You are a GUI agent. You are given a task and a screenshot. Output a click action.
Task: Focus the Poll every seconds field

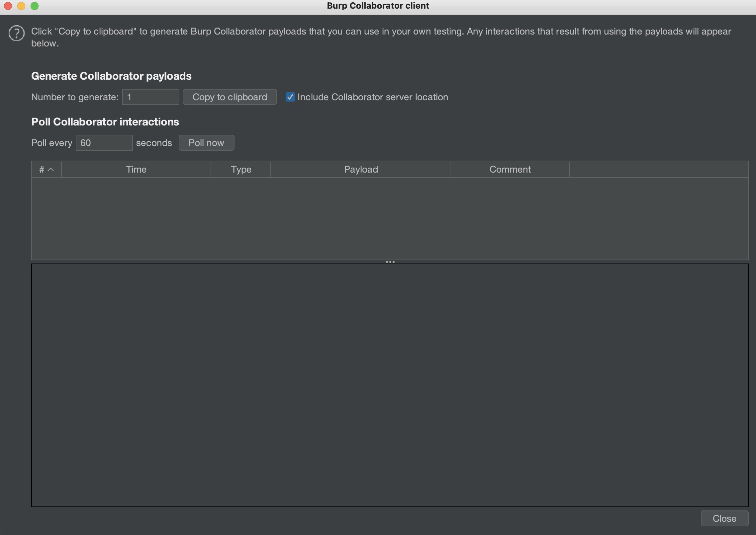pyautogui.click(x=104, y=143)
